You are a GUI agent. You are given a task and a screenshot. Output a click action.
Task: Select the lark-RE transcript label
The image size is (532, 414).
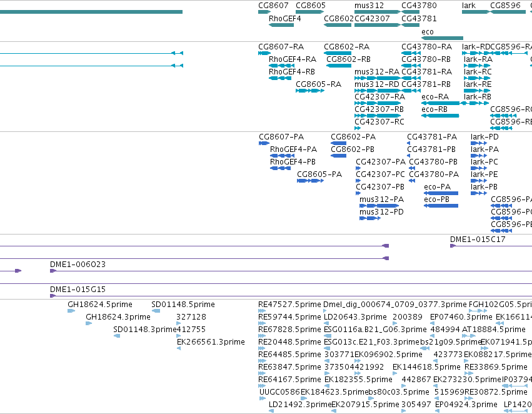tap(478, 84)
